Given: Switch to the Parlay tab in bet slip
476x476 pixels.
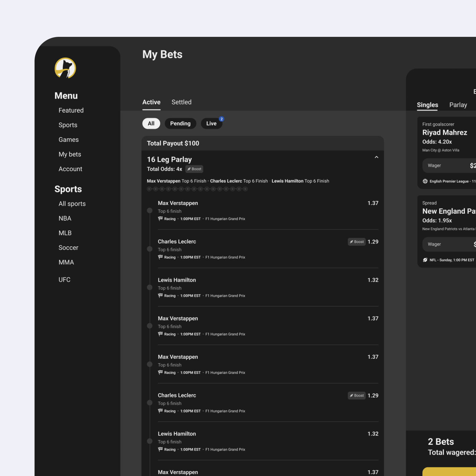Looking at the screenshot, I should (x=458, y=105).
